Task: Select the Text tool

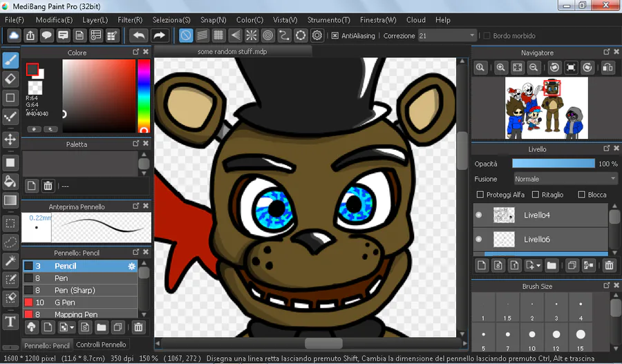Action: 10,321
